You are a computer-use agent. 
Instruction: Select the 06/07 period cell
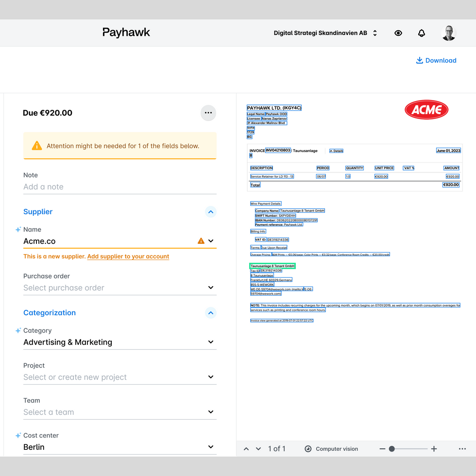(321, 176)
